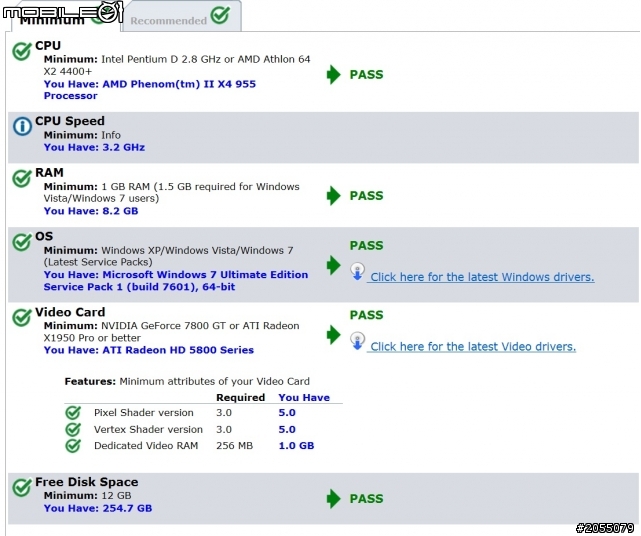This screenshot has width=641, height=536.
Task: Click the green arrow in the CPU row
Action: point(334,75)
